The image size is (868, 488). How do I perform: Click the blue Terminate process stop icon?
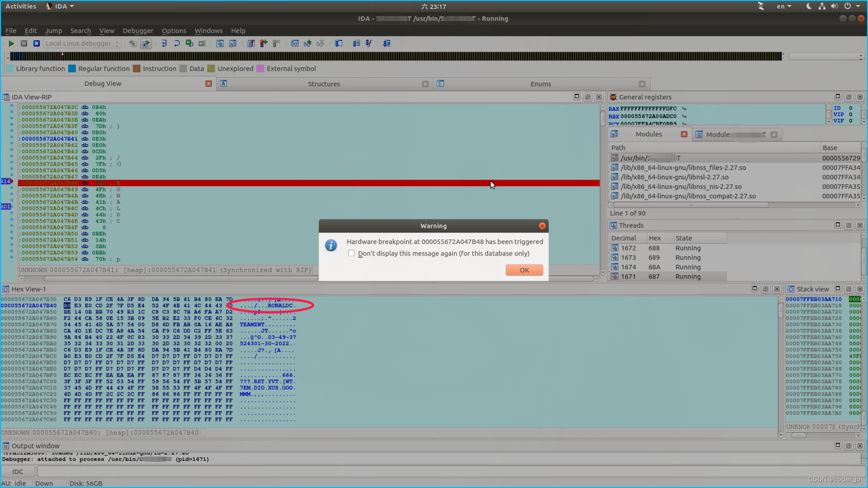(x=36, y=44)
